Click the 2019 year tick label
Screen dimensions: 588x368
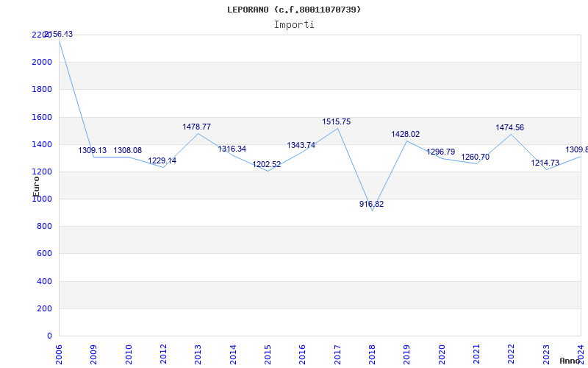coord(407,354)
